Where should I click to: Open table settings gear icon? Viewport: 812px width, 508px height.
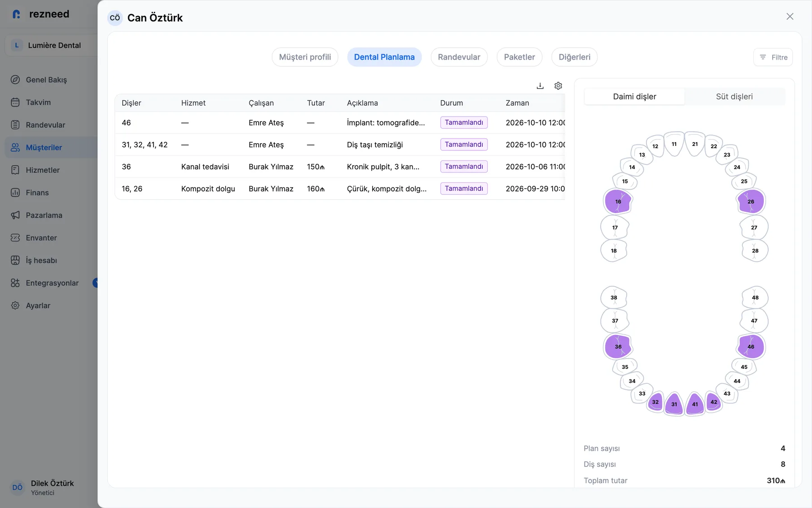[558, 86]
